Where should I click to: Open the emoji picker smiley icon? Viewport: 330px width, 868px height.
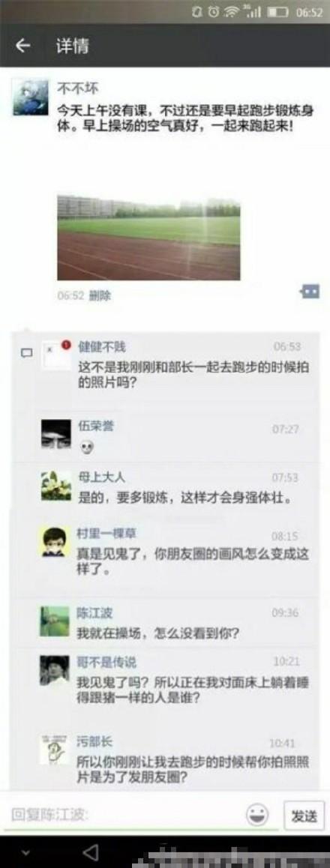(257, 815)
